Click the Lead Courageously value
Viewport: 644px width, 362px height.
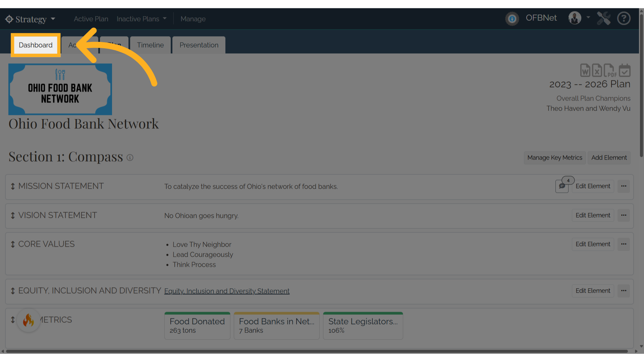tap(203, 255)
